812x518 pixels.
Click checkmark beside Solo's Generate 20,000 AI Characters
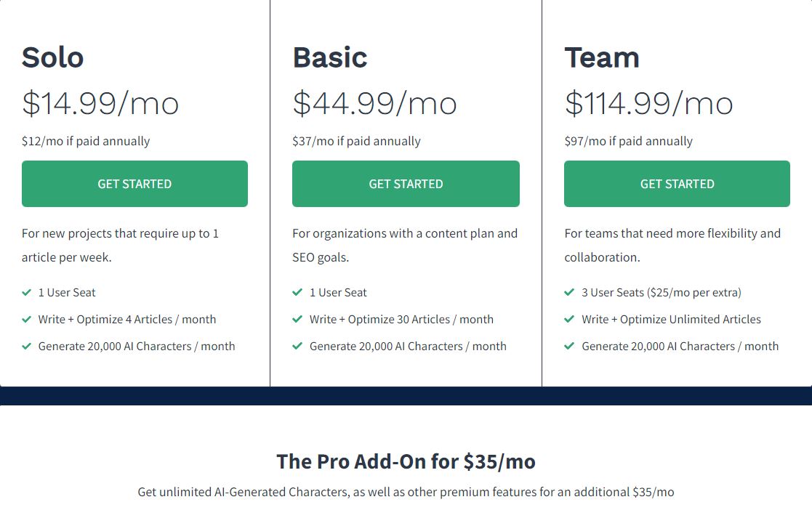tap(27, 346)
